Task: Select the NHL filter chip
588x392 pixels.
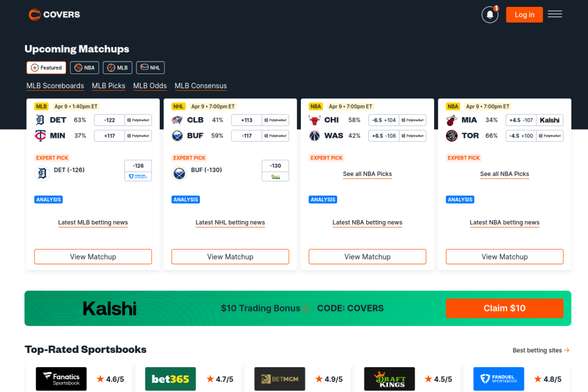Action: coord(150,68)
